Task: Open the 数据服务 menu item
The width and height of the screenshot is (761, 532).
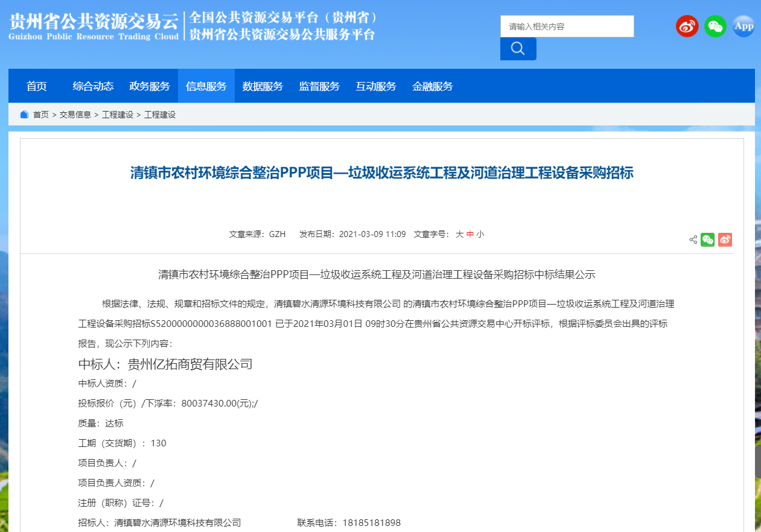Action: 263,86
